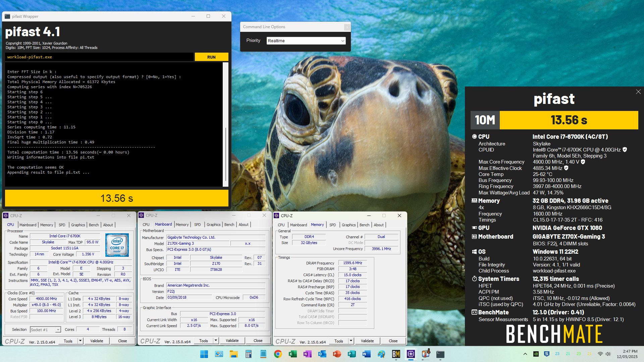Click Tools button in left CPU-Z window
The height and width of the screenshot is (362, 644).
68,341
